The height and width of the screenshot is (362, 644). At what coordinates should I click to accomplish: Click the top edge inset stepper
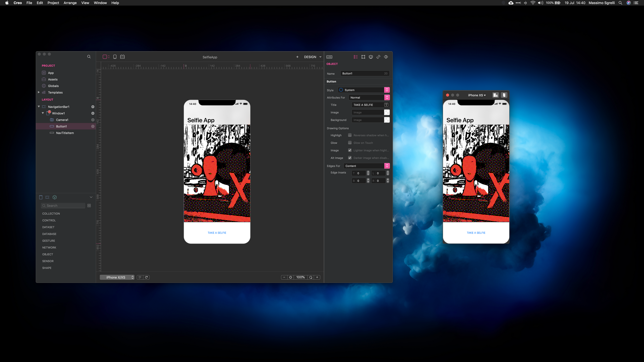(x=368, y=173)
